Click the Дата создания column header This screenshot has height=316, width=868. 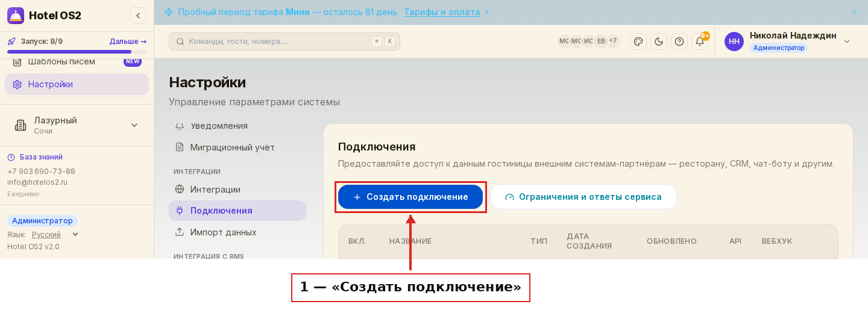click(590, 241)
